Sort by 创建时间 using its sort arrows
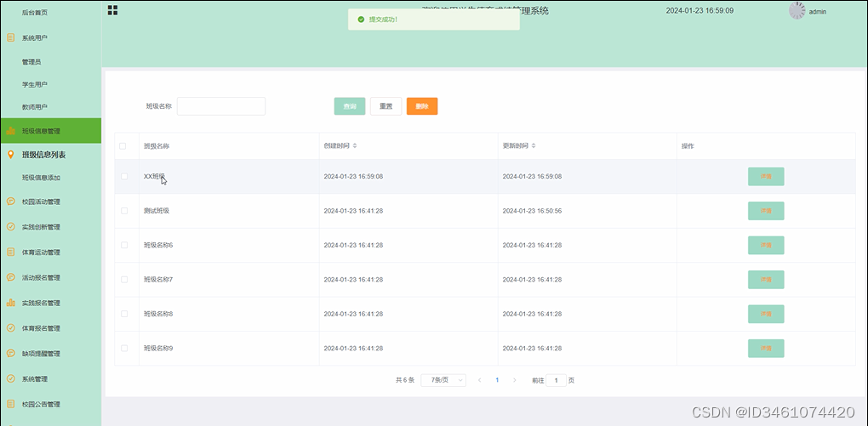868x426 pixels. pyautogui.click(x=355, y=146)
